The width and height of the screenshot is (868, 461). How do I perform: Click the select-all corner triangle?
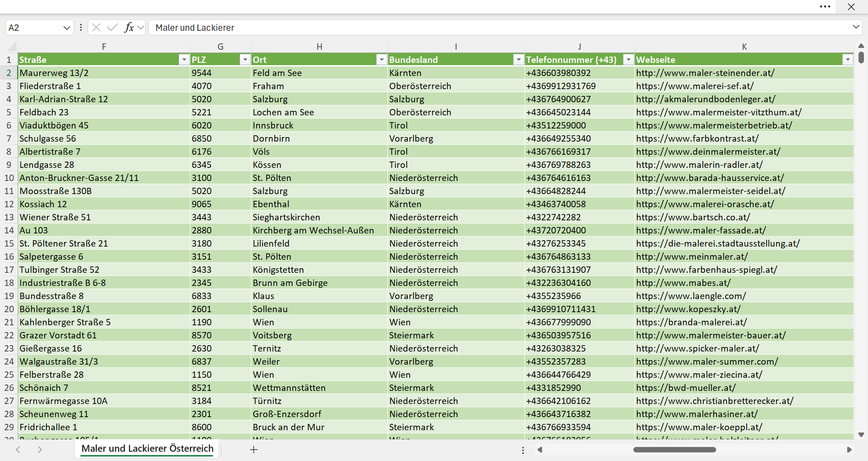(12, 47)
